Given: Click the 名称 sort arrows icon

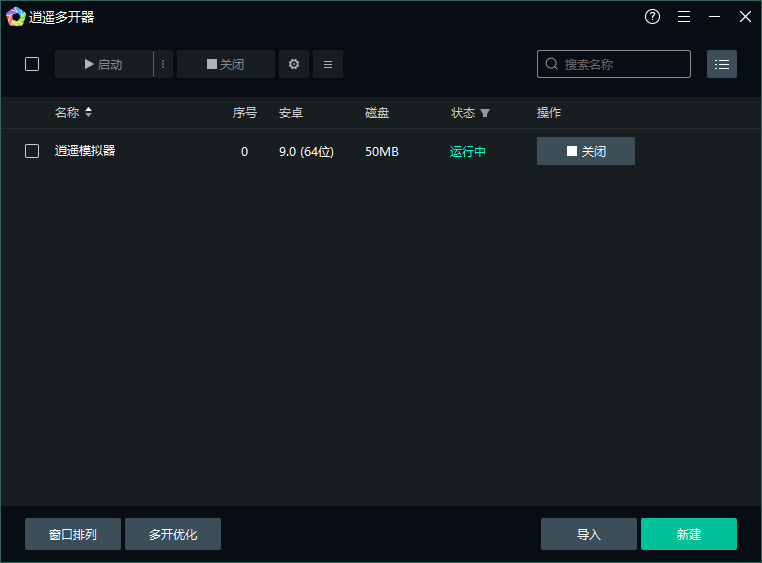Looking at the screenshot, I should point(88,113).
